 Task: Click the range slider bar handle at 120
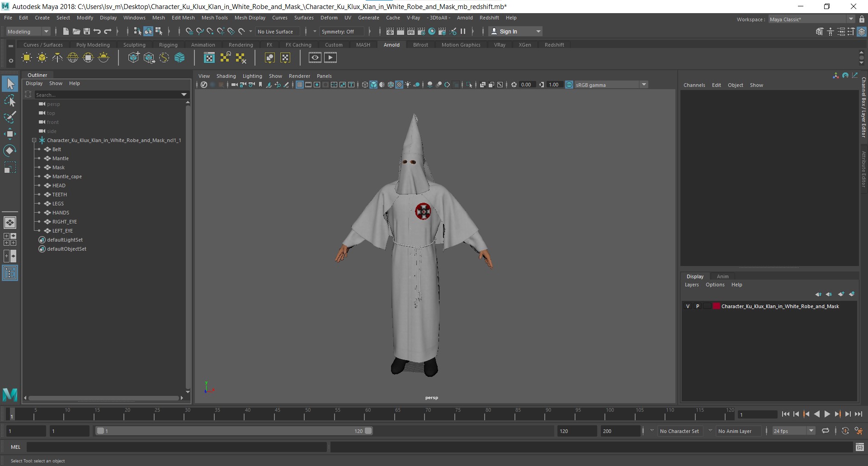(x=368, y=431)
